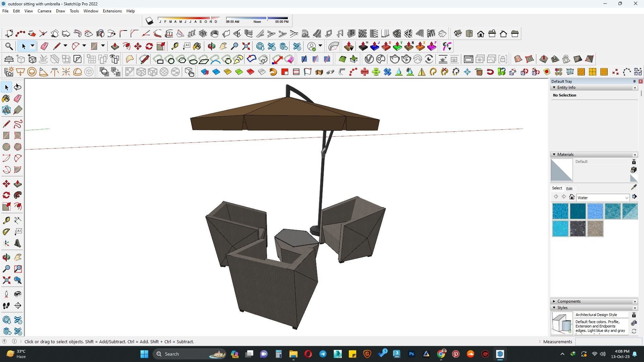Pick the first light blue water swatch
Image resolution: width=644 pixels, height=362 pixels.
(560, 211)
